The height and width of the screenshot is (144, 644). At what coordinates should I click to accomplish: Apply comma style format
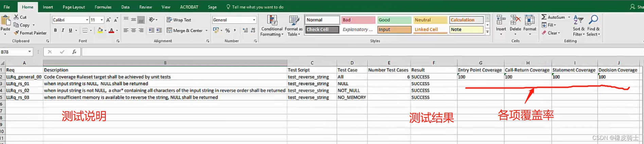coord(235,30)
